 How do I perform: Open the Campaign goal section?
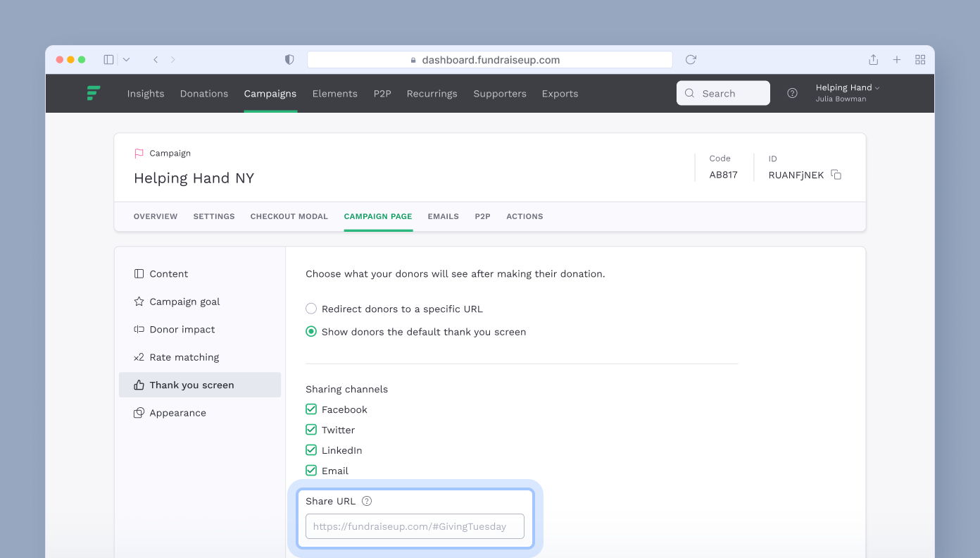coord(200,302)
